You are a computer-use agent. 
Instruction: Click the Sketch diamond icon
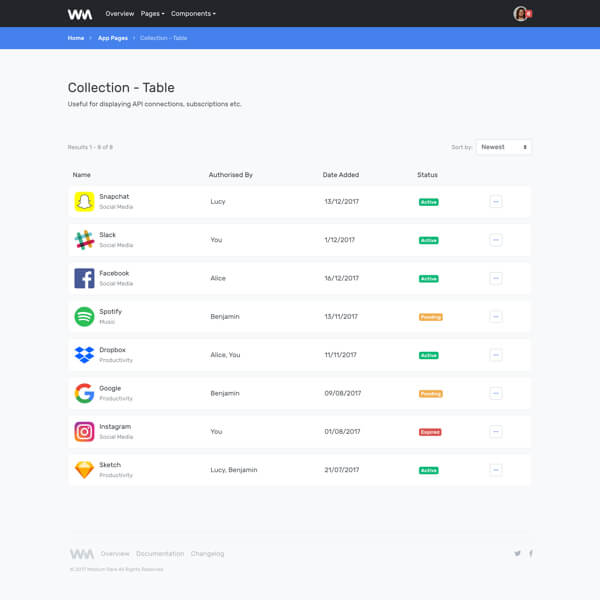84,470
